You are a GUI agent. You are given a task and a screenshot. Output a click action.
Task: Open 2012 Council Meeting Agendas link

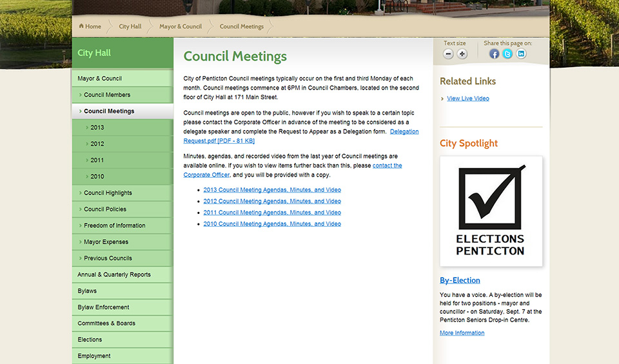point(272,201)
